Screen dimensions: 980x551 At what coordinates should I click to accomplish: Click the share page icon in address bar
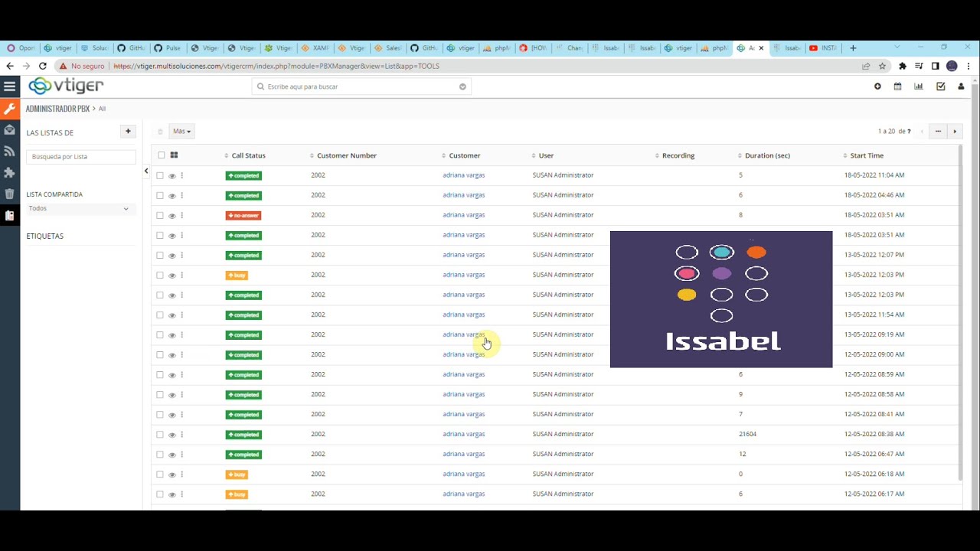[866, 67]
